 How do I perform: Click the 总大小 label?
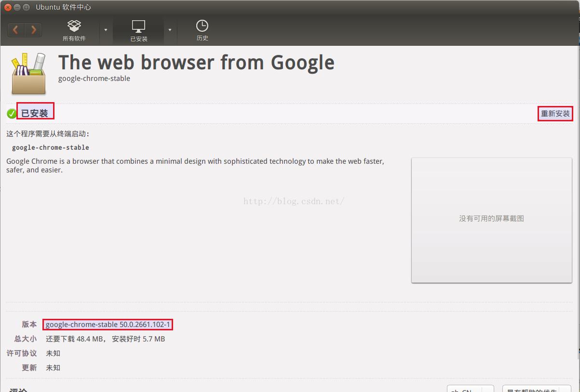point(26,339)
